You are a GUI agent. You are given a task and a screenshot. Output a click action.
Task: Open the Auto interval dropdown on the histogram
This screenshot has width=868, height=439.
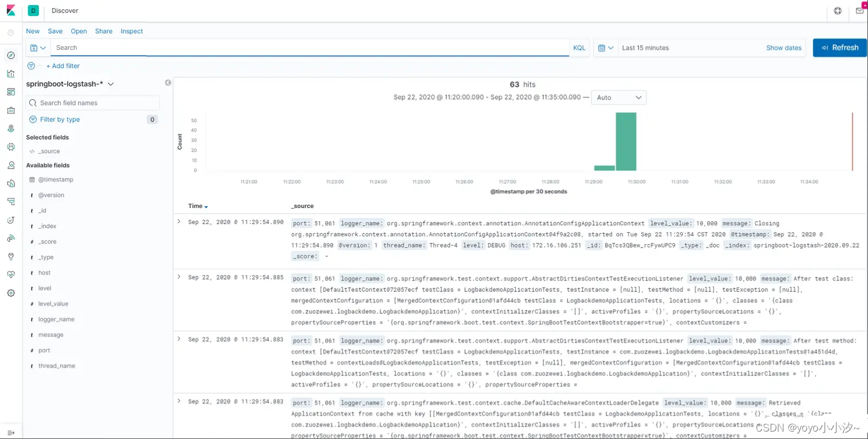click(618, 97)
